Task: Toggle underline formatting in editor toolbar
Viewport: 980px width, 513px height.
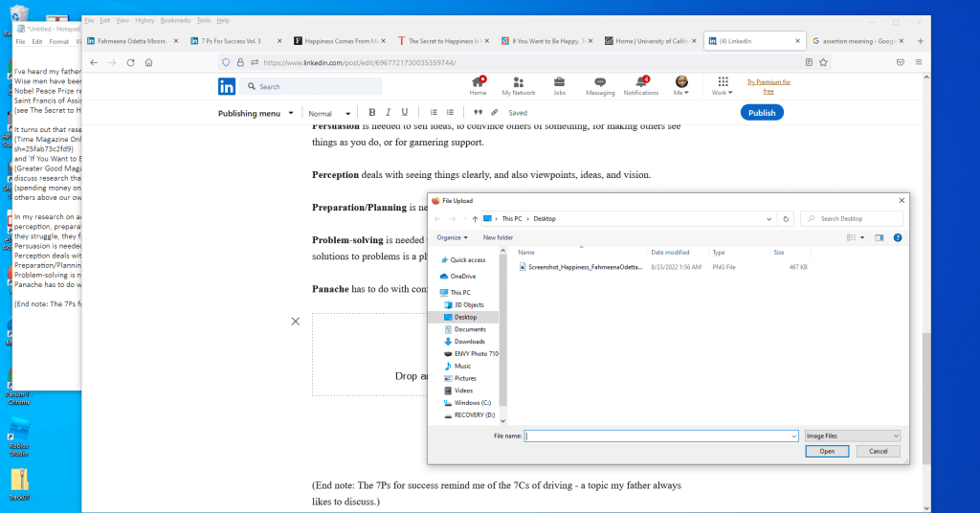Action: coord(405,113)
